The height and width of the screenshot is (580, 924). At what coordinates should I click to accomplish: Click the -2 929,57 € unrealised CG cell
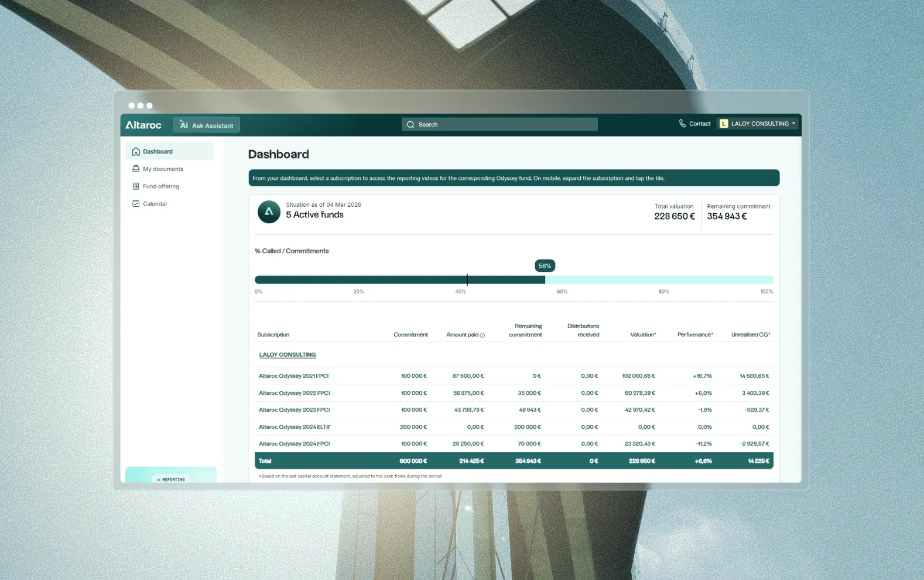pyautogui.click(x=754, y=444)
